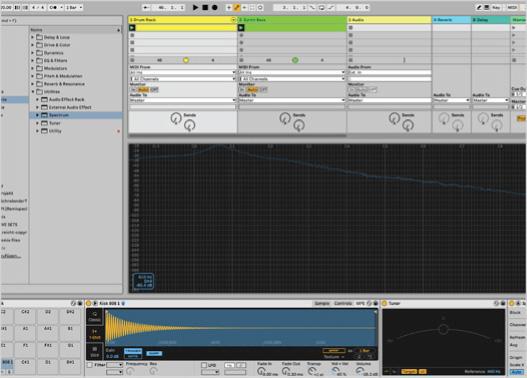Toggle the Snap button in Simpler
This screenshot has width=527, height=378.
[x=154, y=353]
